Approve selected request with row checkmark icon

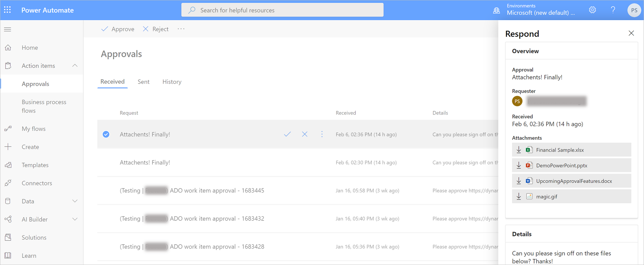[x=287, y=134]
